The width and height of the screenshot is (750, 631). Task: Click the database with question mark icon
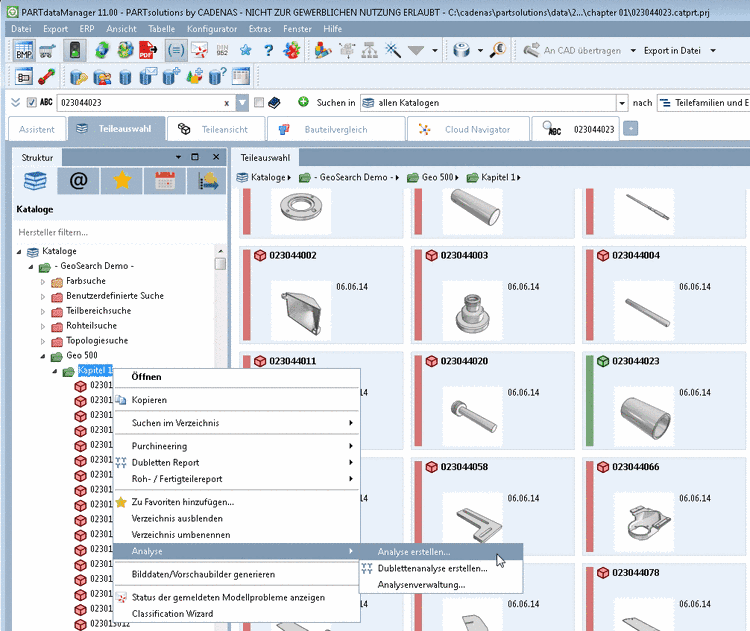click(218, 77)
